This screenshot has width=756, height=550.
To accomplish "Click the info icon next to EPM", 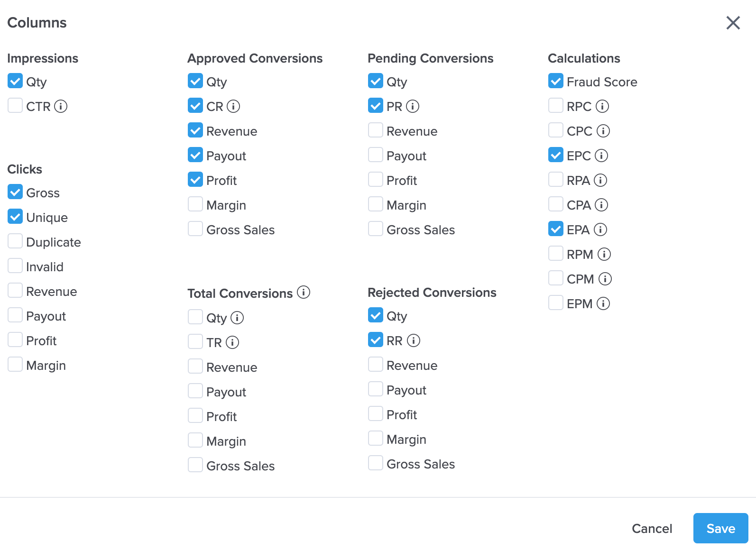I will pos(603,303).
